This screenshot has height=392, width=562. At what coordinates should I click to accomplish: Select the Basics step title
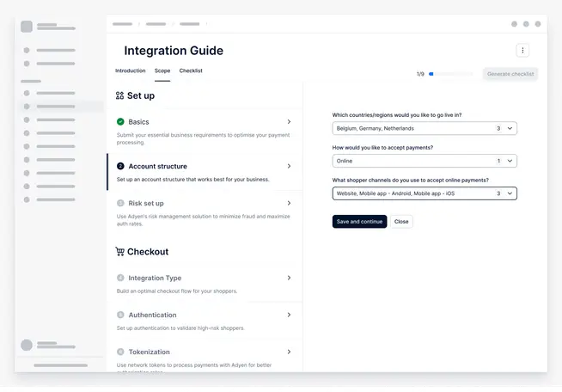[x=138, y=122]
